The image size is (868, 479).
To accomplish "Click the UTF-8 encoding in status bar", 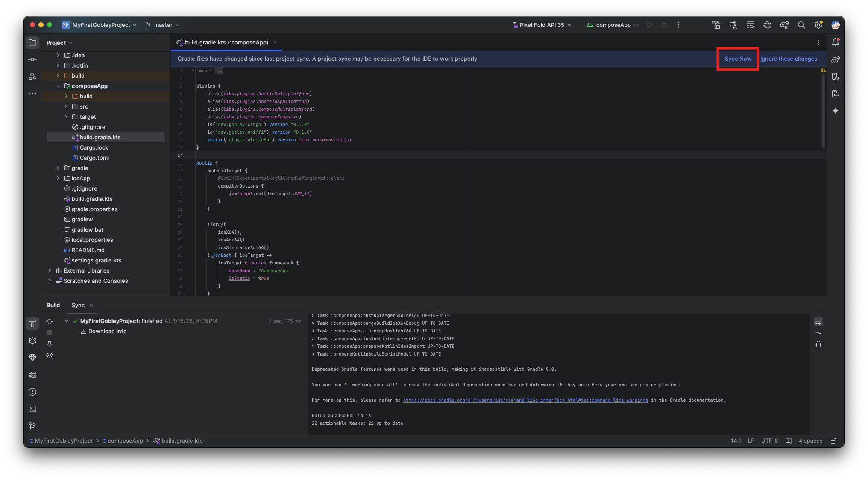I will (x=769, y=441).
